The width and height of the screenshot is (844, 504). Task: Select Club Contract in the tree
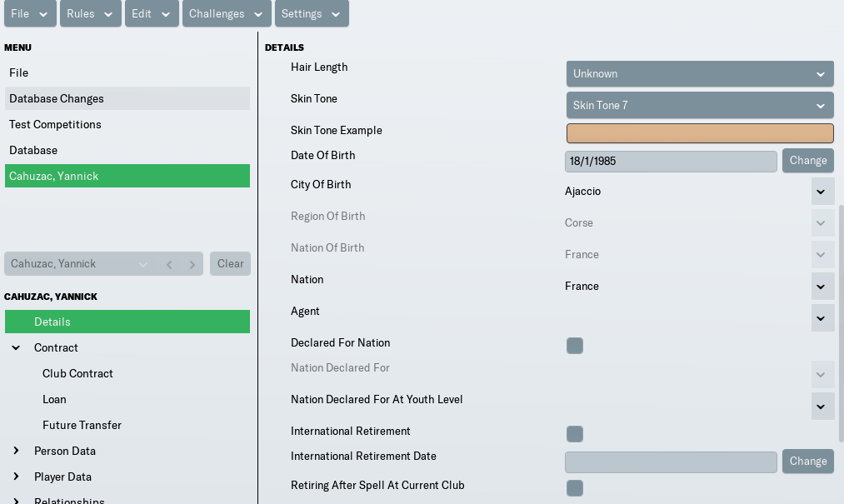tap(77, 374)
